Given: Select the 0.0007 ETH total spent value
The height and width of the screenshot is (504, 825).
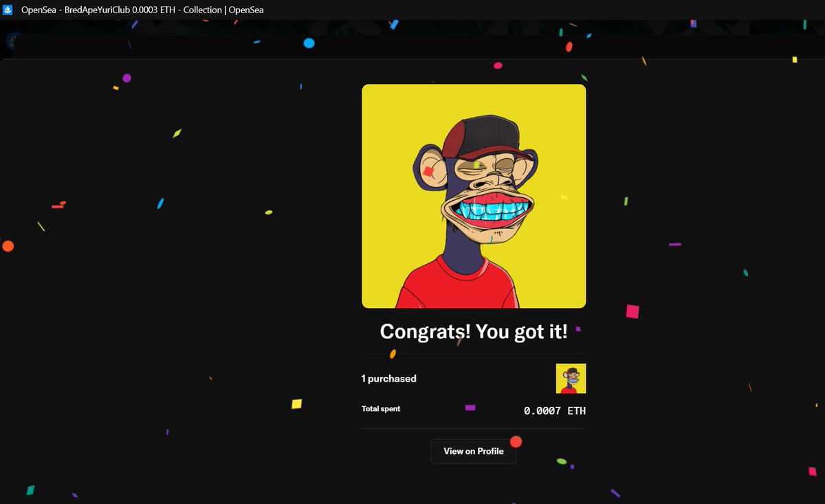Looking at the screenshot, I should click(555, 411).
